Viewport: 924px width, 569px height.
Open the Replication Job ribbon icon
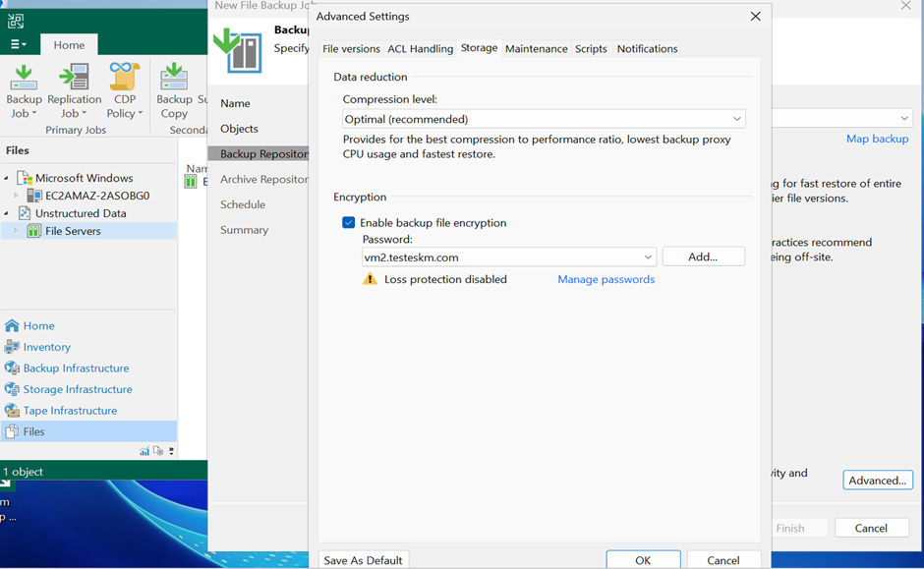pos(74,78)
